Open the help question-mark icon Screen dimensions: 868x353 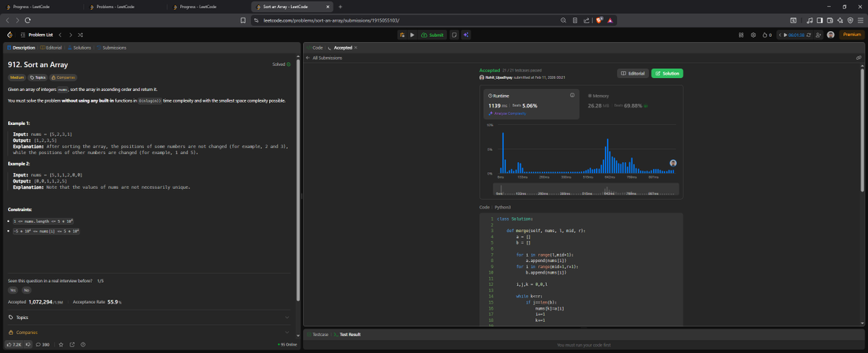(83, 344)
